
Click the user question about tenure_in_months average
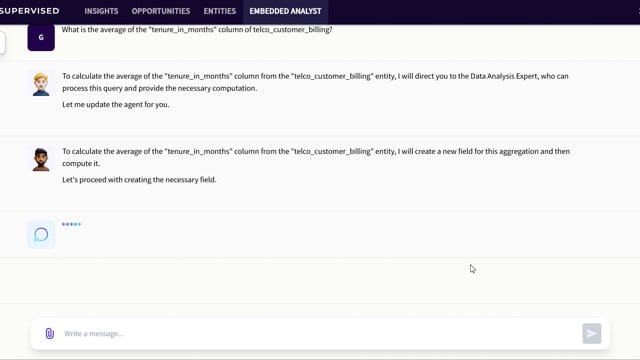point(197,29)
